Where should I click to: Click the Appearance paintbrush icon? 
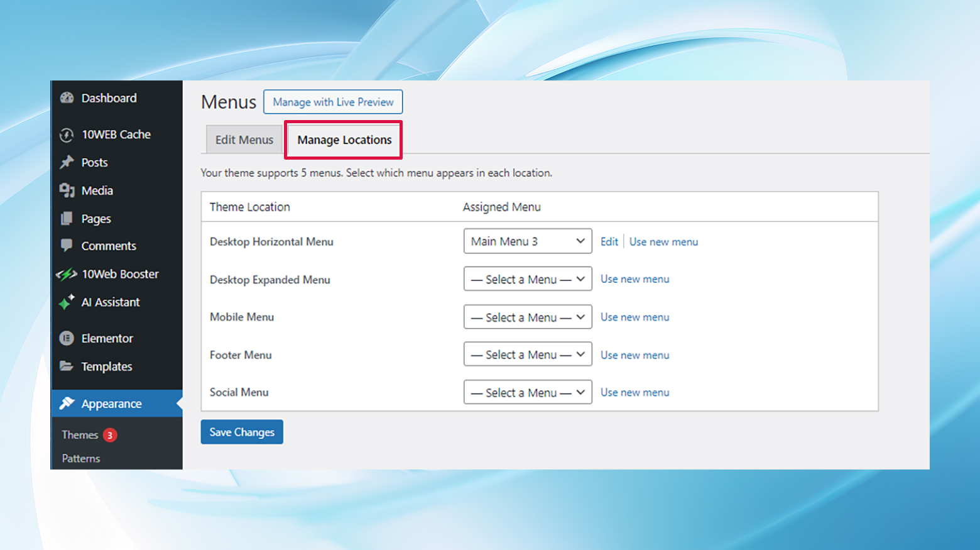tap(67, 404)
